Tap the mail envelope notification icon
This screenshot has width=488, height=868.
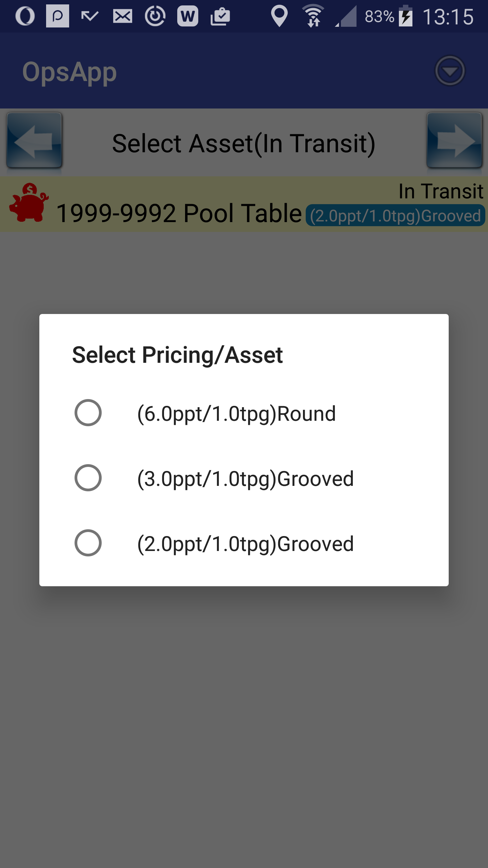123,16
